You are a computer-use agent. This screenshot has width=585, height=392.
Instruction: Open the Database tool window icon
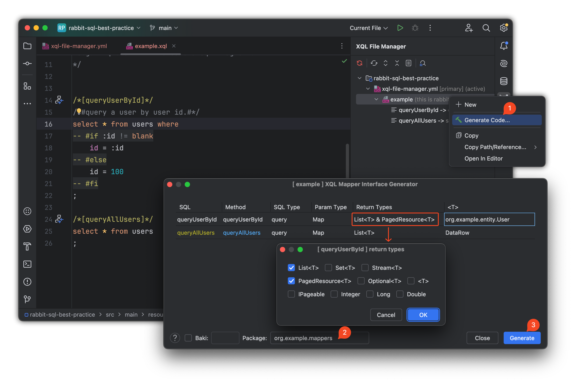[x=503, y=81]
